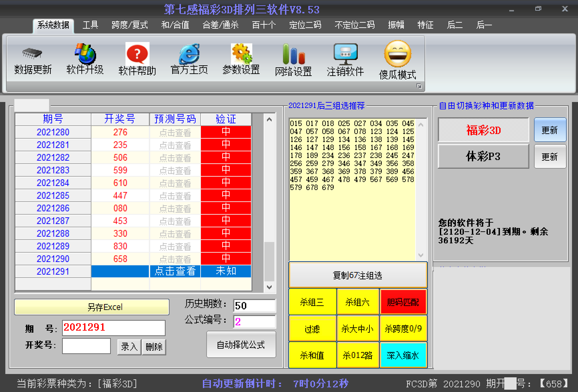This screenshot has width=578, height=392.
Task: Open 软件帮助 help icon
Action: coord(137,53)
